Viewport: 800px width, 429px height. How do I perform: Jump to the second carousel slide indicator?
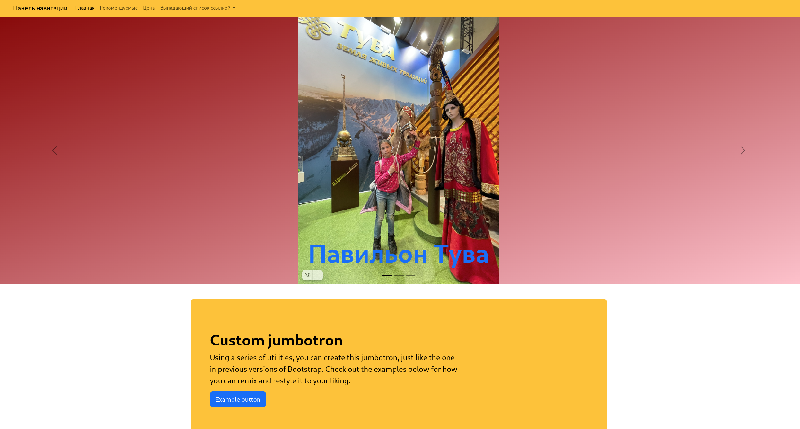click(x=399, y=275)
